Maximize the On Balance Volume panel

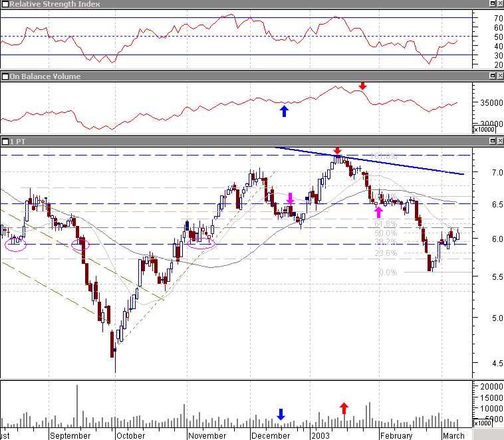(493, 76)
